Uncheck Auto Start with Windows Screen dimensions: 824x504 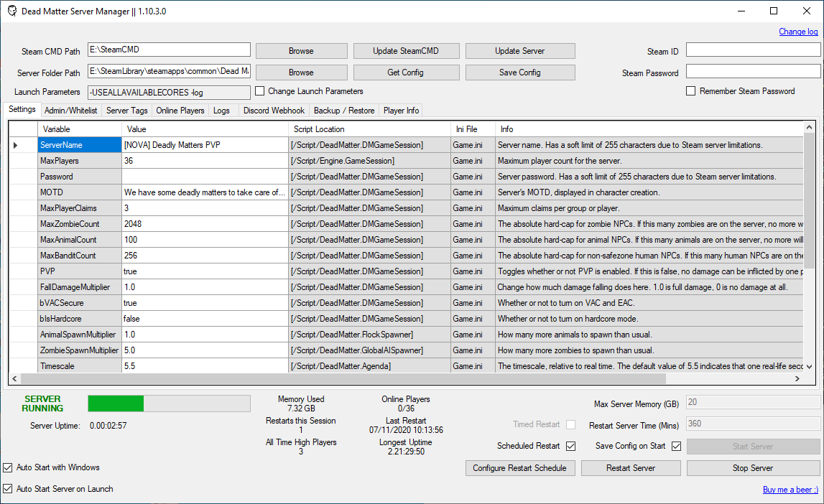(6, 467)
